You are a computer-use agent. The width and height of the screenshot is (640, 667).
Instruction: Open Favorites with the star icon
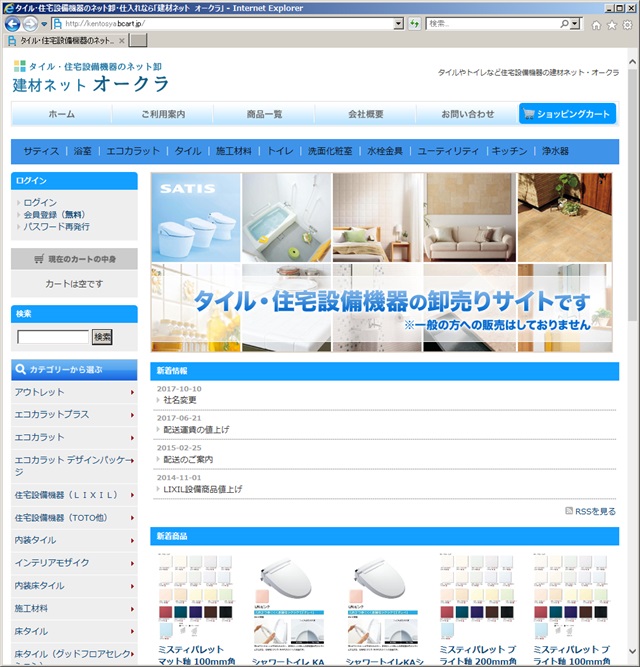[x=612, y=25]
